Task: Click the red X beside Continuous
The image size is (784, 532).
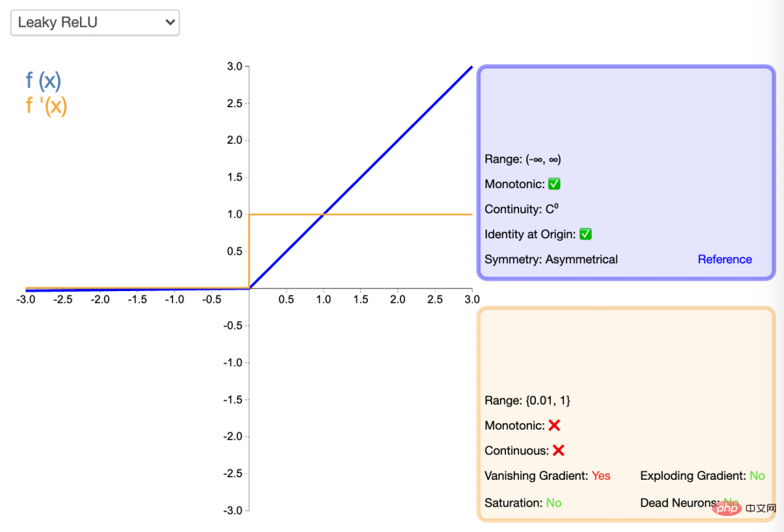Action: coord(558,451)
